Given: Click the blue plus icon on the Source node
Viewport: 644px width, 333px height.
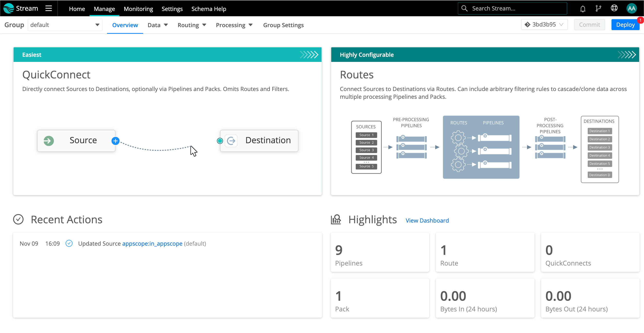Looking at the screenshot, I should click(115, 141).
